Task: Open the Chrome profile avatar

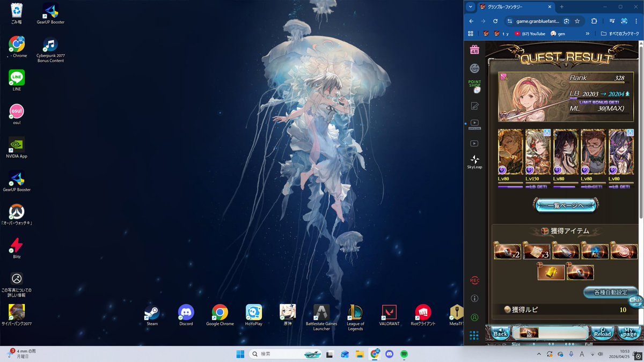Action: click(624, 21)
